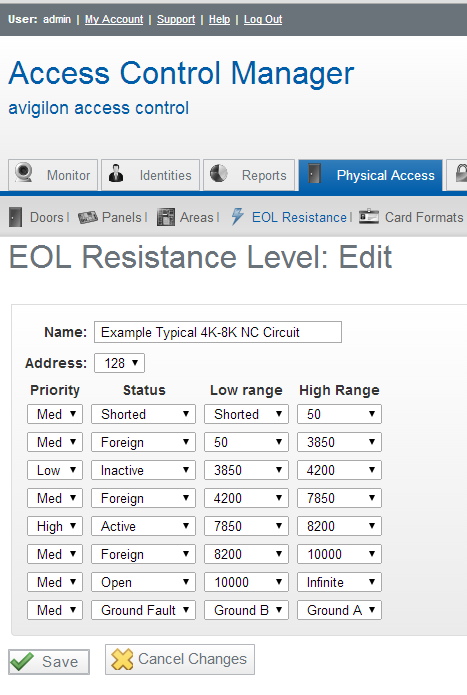Expand the High priority dropdown
Screen dimensions: 467x695
coord(55,526)
